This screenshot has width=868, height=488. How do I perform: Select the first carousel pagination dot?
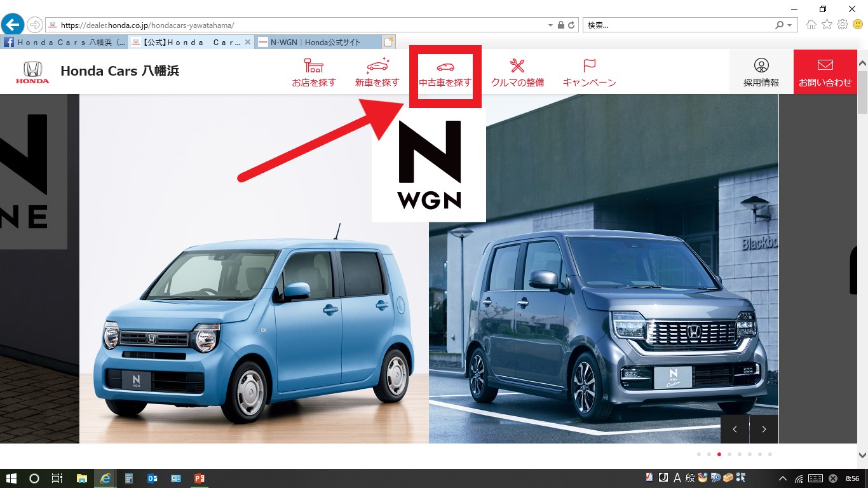699,454
